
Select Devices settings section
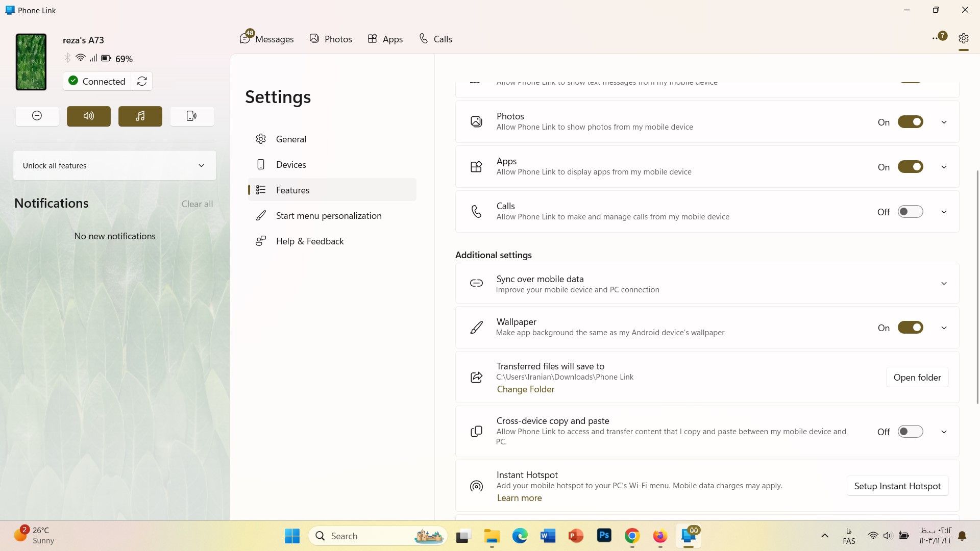click(332, 164)
